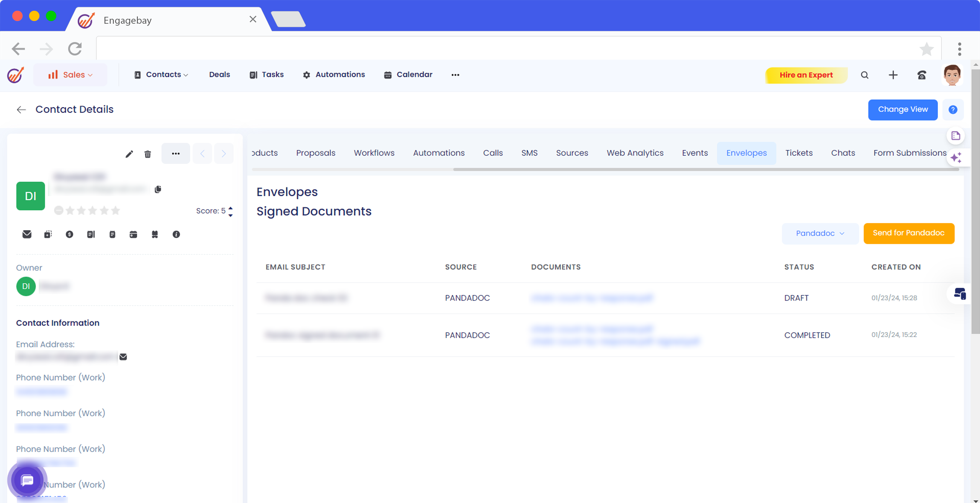
Task: Clear star rating with the minus circle
Action: point(59,210)
